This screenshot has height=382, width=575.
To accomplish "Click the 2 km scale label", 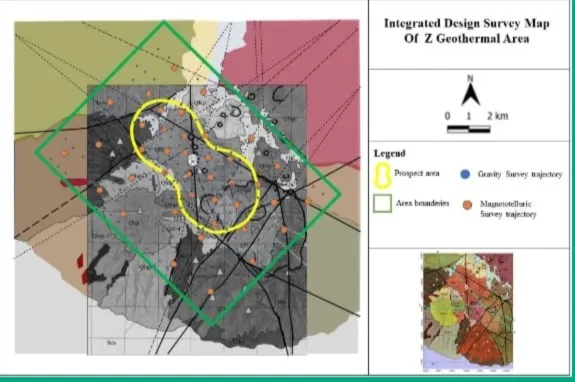I will (x=498, y=116).
